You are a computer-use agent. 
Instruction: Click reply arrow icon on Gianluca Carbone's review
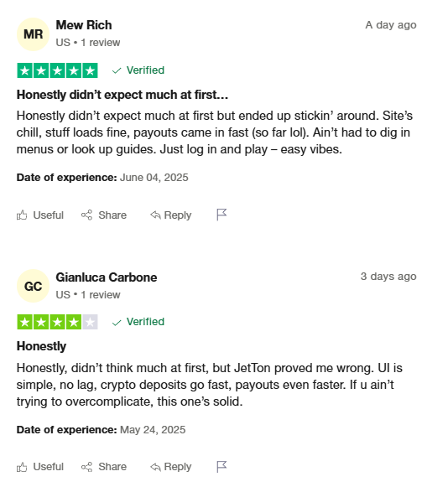(x=155, y=467)
